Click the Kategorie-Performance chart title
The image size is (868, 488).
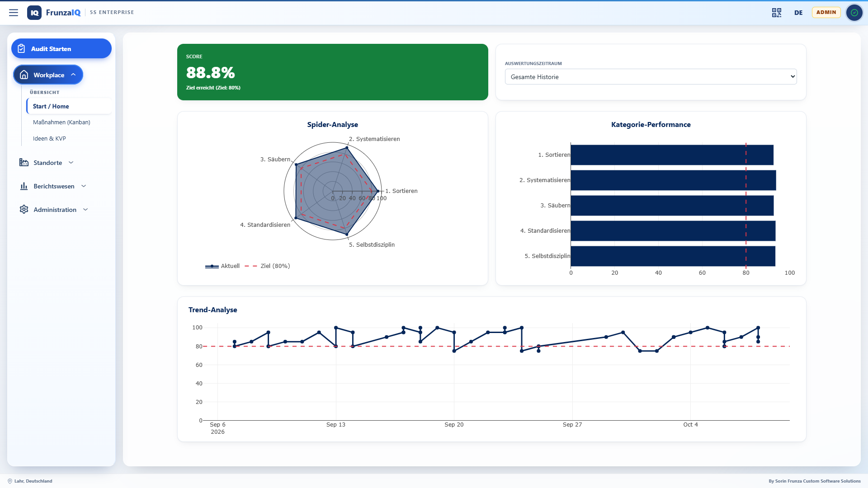[x=651, y=125]
